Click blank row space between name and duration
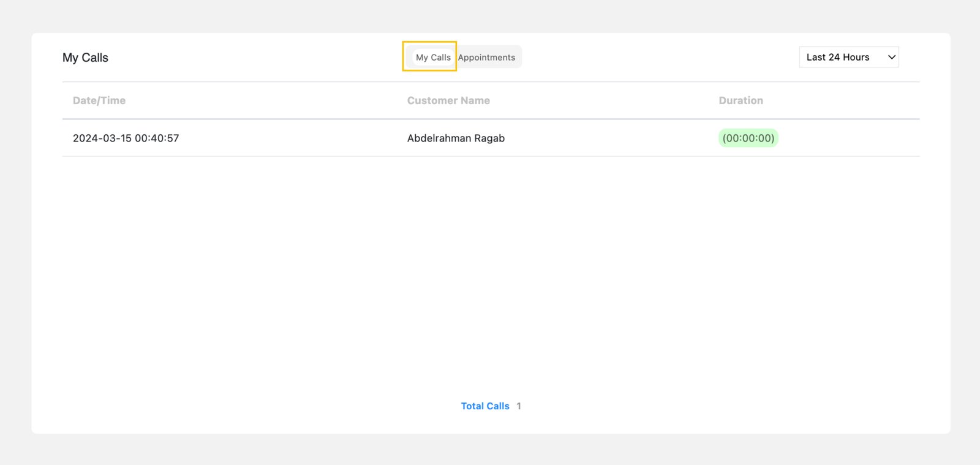Screen dimensions: 980x465 pyautogui.click(x=612, y=138)
